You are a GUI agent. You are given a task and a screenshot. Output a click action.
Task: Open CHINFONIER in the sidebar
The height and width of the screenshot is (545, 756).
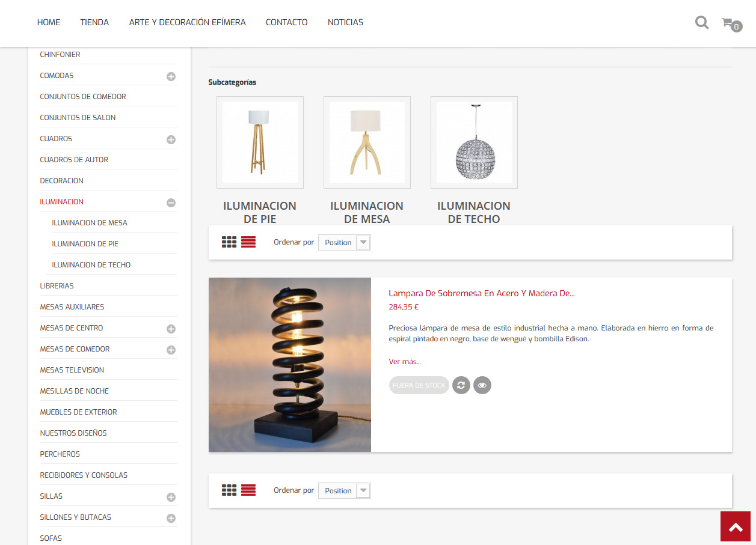tap(60, 55)
